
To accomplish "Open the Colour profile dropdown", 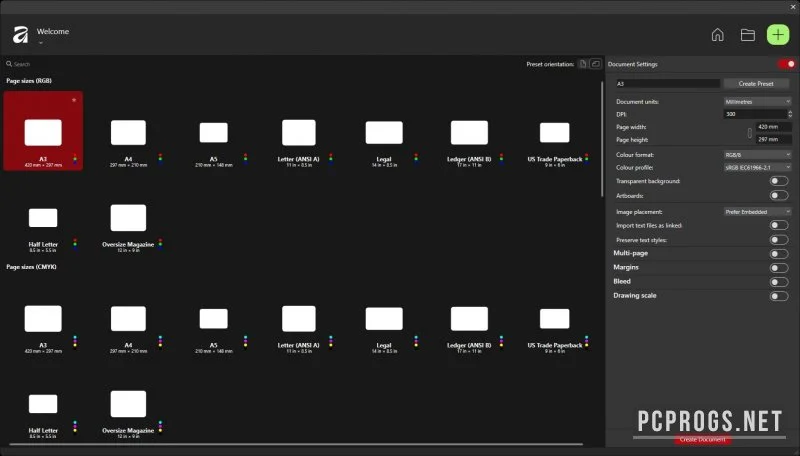I will (x=757, y=167).
